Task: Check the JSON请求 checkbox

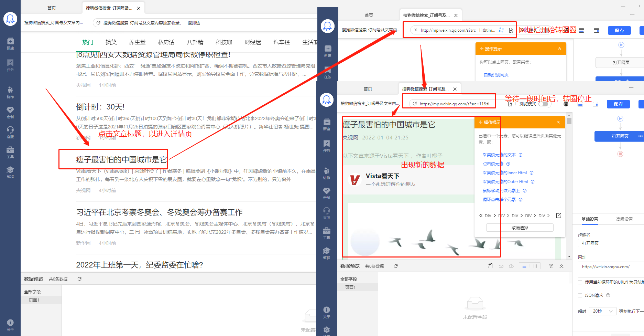Action: click(580, 295)
